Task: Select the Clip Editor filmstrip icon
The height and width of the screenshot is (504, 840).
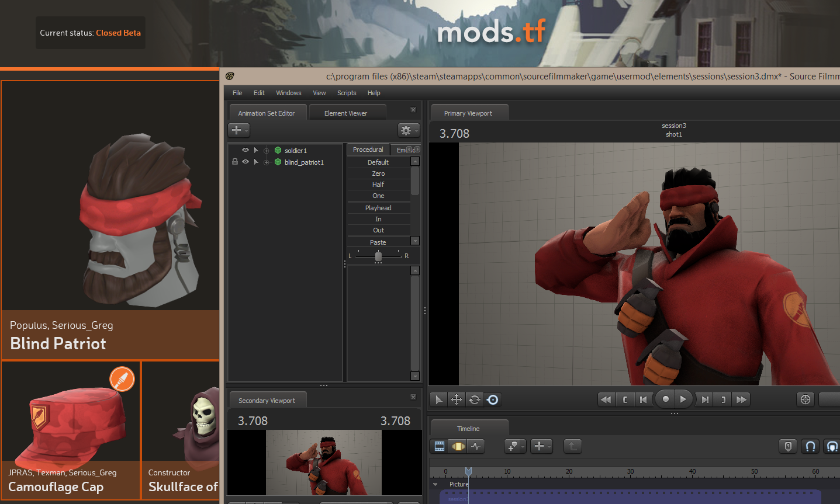Action: pos(440,447)
